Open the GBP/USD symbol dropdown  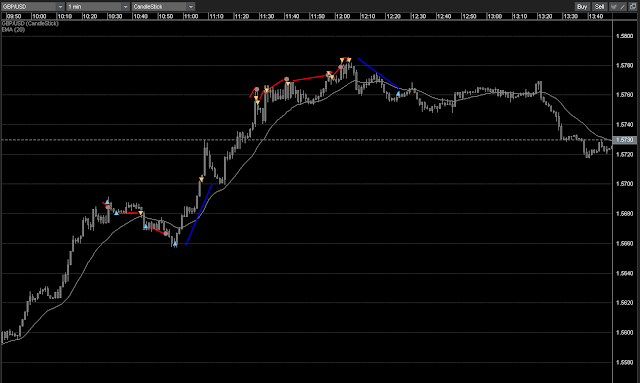pos(33,7)
